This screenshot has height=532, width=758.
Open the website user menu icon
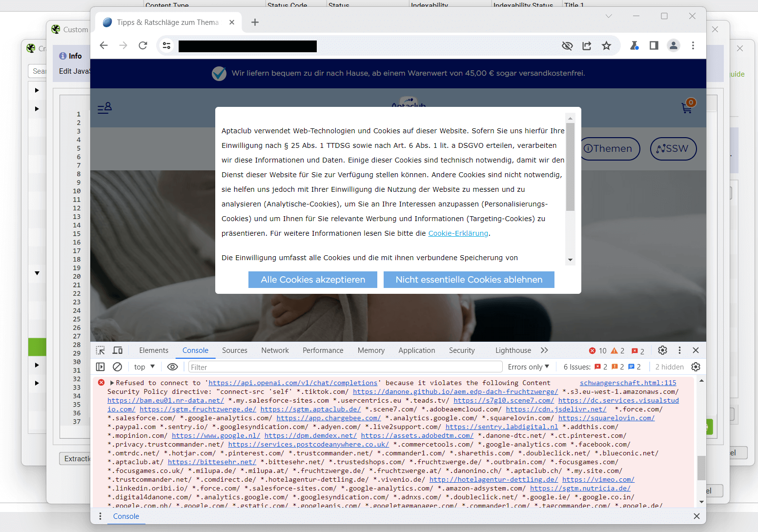[104, 108]
